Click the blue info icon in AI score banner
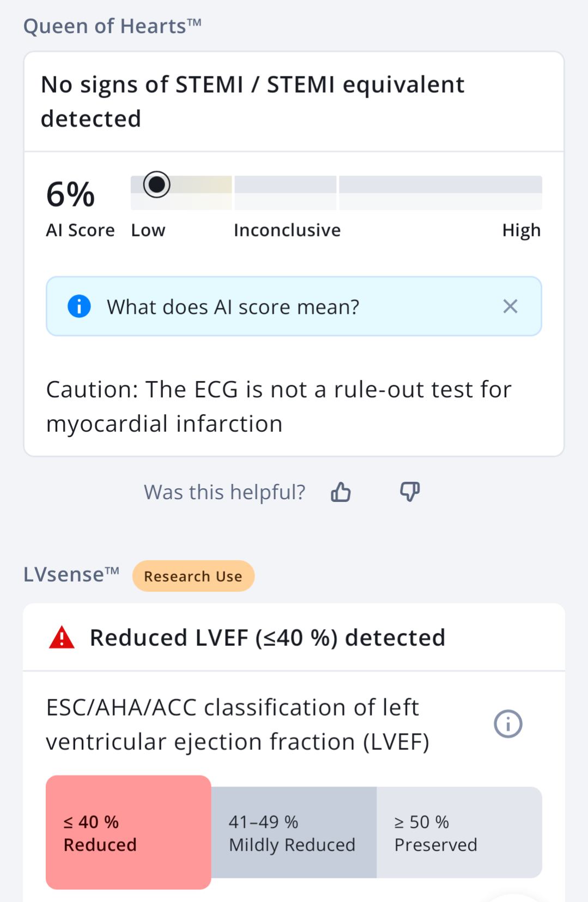588x902 pixels. tap(79, 306)
